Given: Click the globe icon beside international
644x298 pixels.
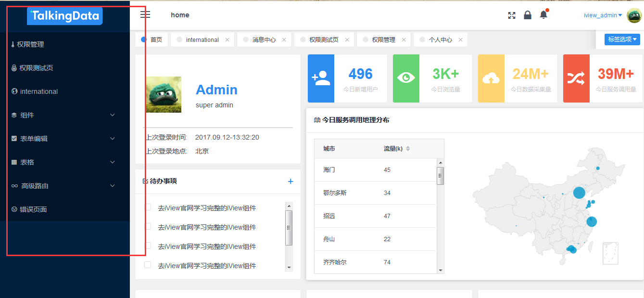Looking at the screenshot, I should tap(14, 91).
